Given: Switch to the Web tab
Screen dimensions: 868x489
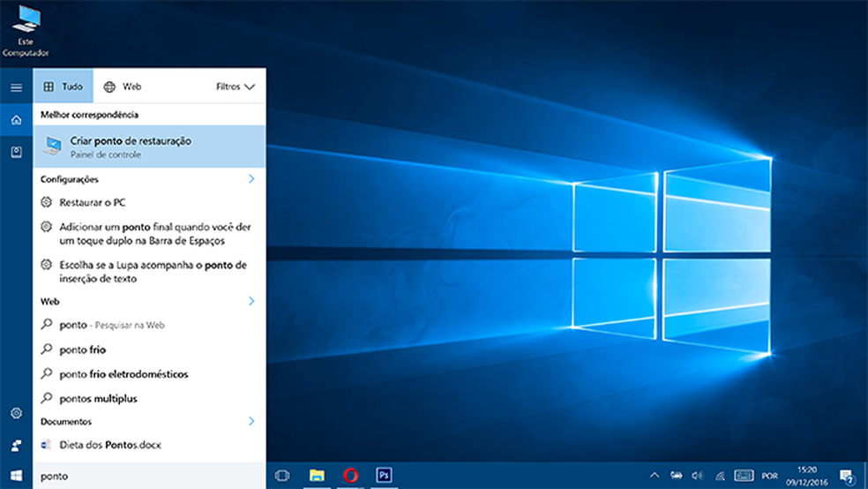Looking at the screenshot, I should point(123,87).
